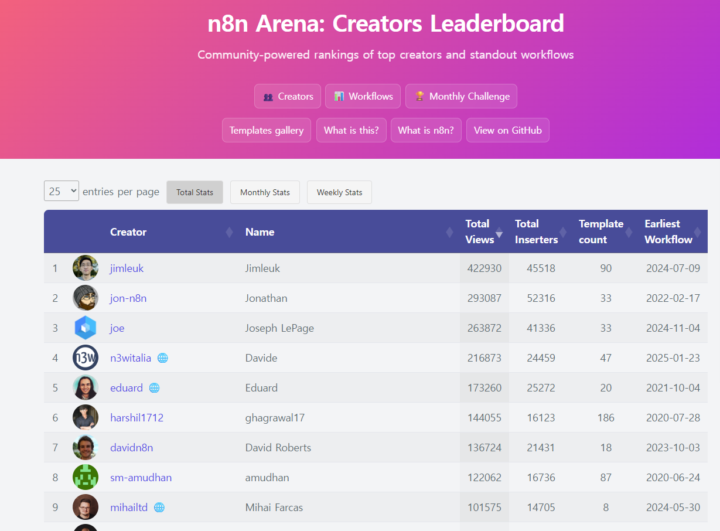Open the Creators leaderboard button
Viewport: 720px width, 531px height.
pyautogui.click(x=287, y=96)
